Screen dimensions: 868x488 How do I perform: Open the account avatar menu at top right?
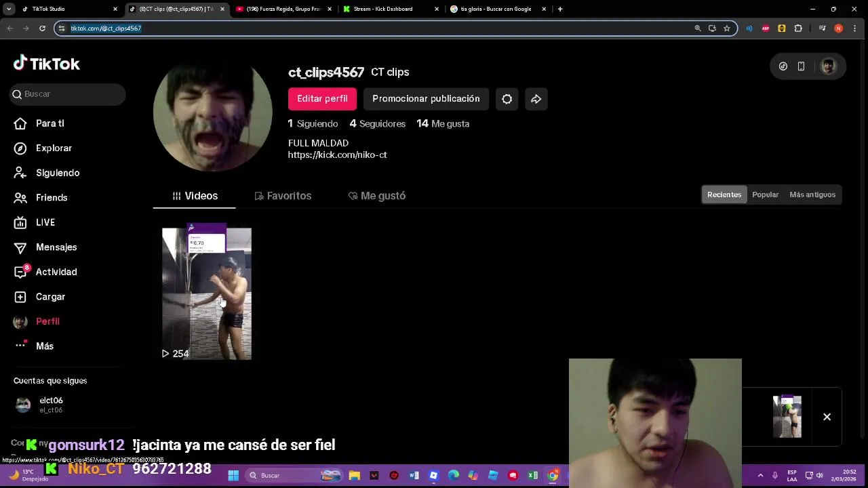coord(828,66)
